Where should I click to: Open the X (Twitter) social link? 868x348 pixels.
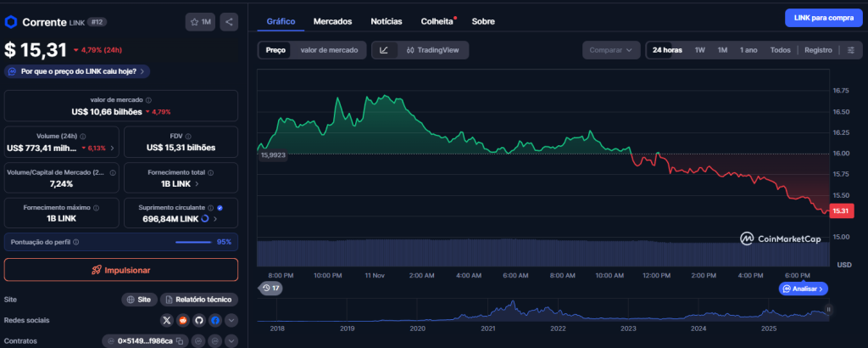click(x=167, y=321)
